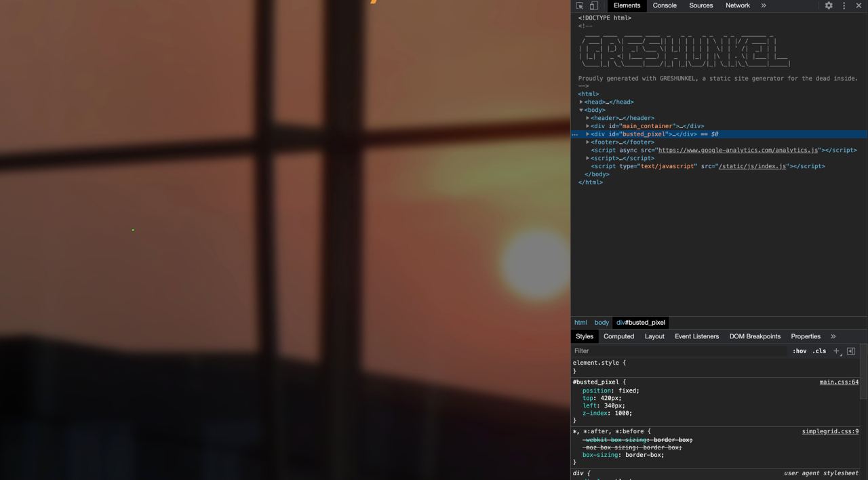The height and width of the screenshot is (480, 868).
Task: Toggle the .cls class editor
Action: pyautogui.click(x=819, y=351)
